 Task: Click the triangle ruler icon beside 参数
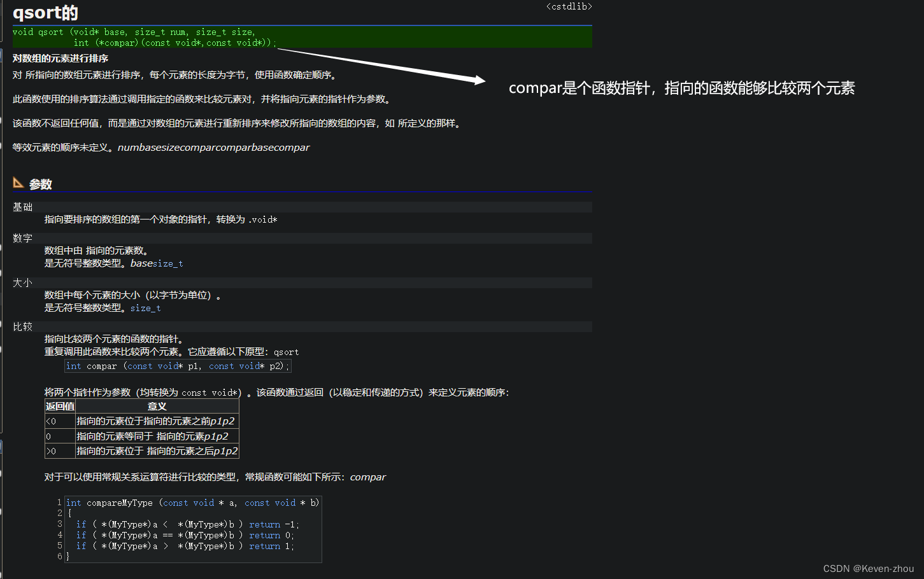18,183
